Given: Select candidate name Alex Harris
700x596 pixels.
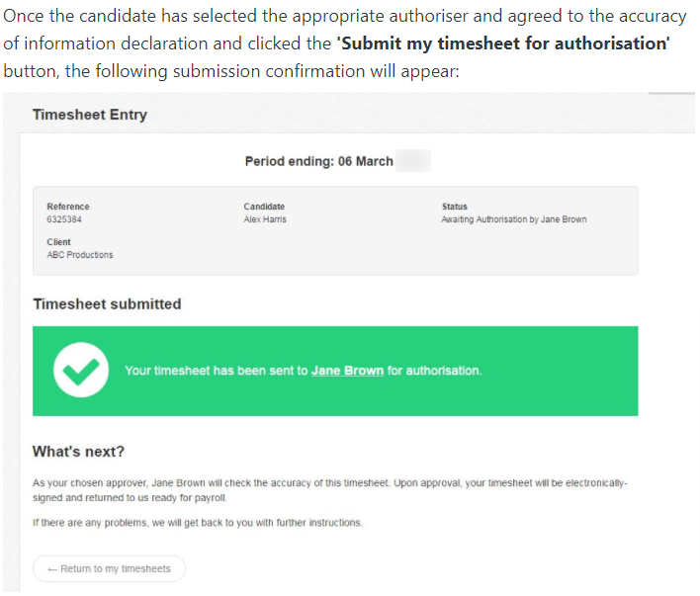Looking at the screenshot, I should (265, 219).
